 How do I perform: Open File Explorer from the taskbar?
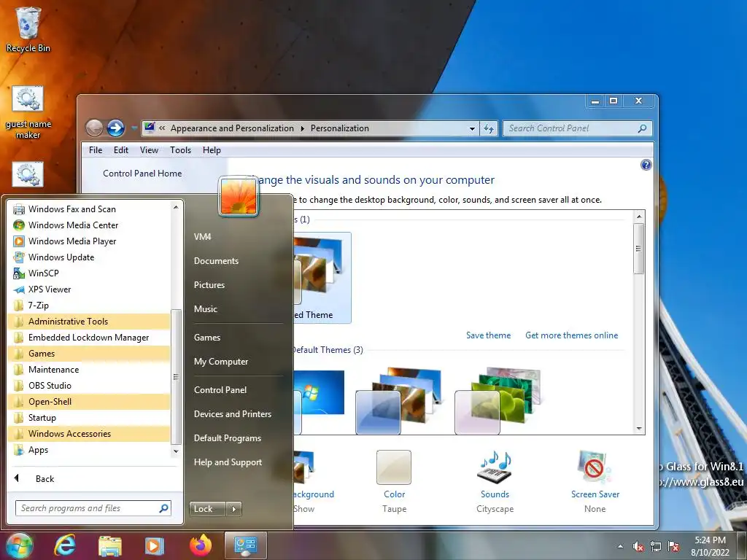click(109, 545)
